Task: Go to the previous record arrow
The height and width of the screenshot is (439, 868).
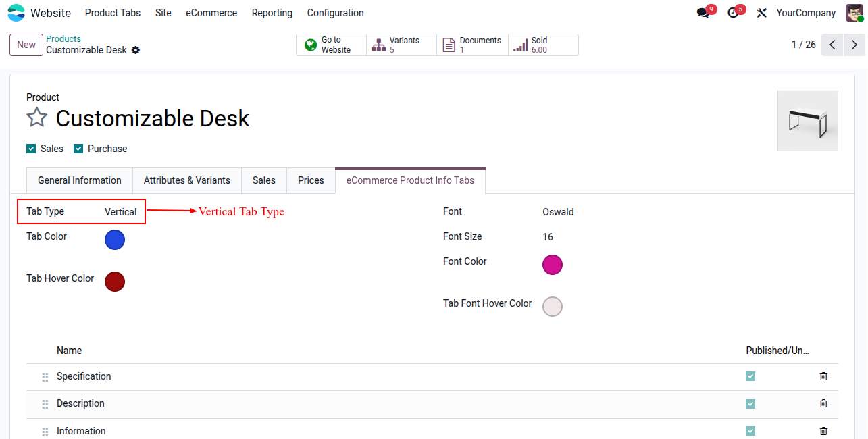Action: click(x=832, y=45)
